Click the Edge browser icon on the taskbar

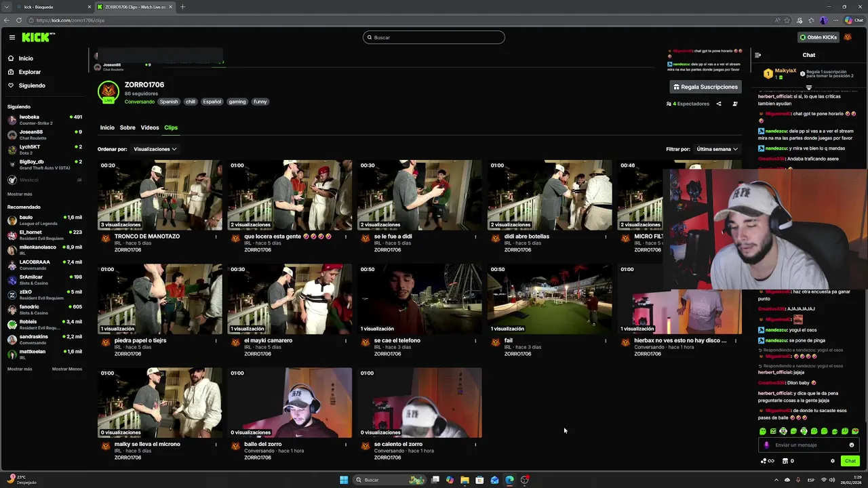(x=509, y=480)
